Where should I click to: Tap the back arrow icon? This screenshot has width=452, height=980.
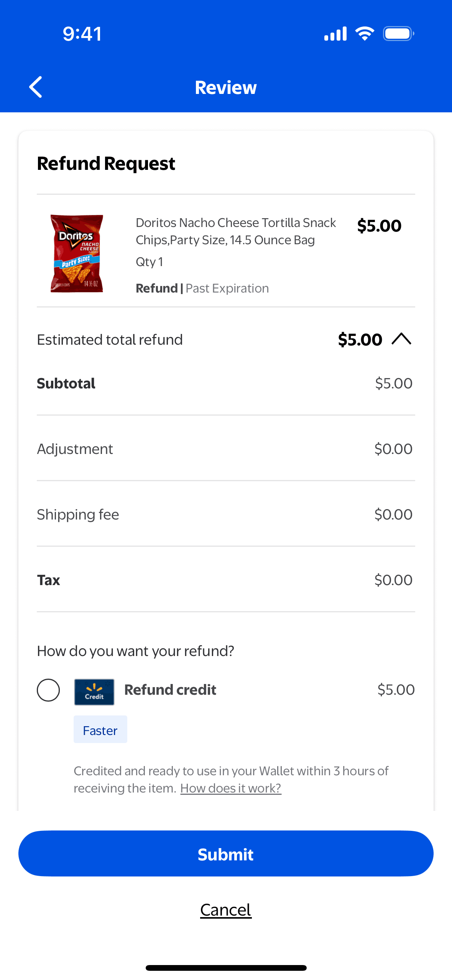36,87
